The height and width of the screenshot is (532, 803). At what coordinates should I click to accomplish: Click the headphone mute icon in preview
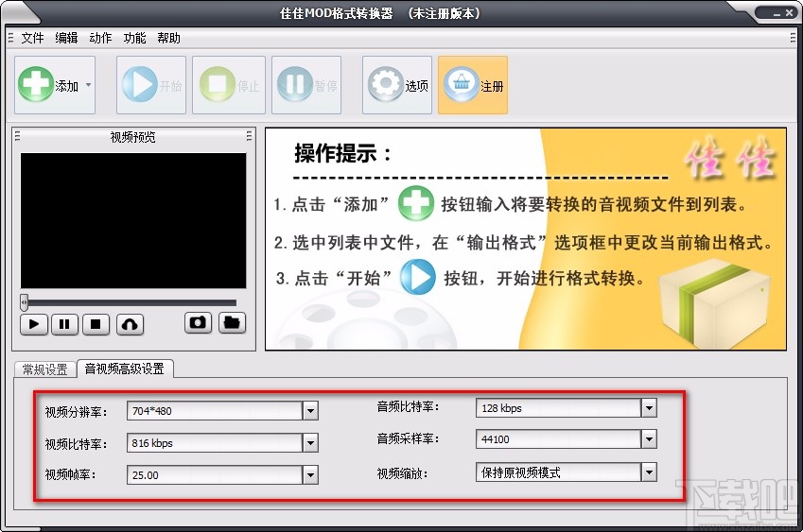coord(130,324)
